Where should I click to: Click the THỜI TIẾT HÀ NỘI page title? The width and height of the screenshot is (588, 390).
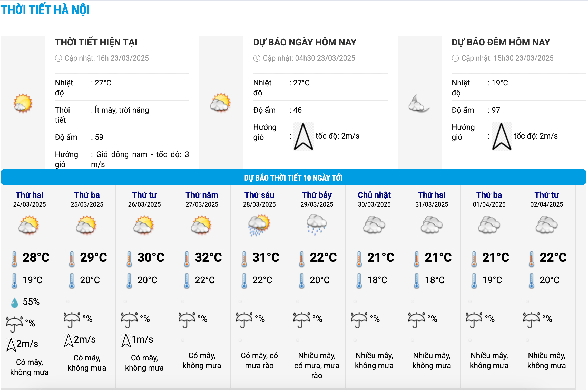46,10
